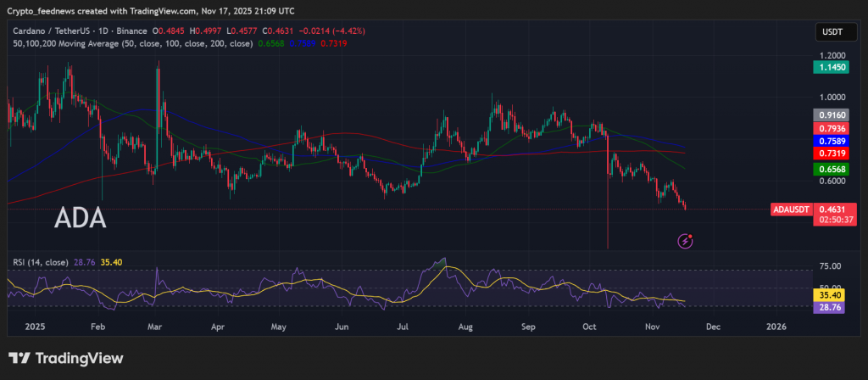Click the green 0.6568 moving average label

[833, 169]
